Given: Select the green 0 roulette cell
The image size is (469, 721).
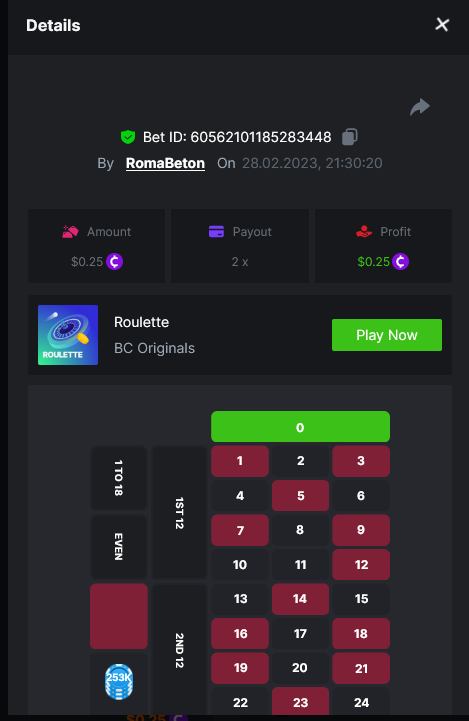Looking at the screenshot, I should click(x=300, y=427).
